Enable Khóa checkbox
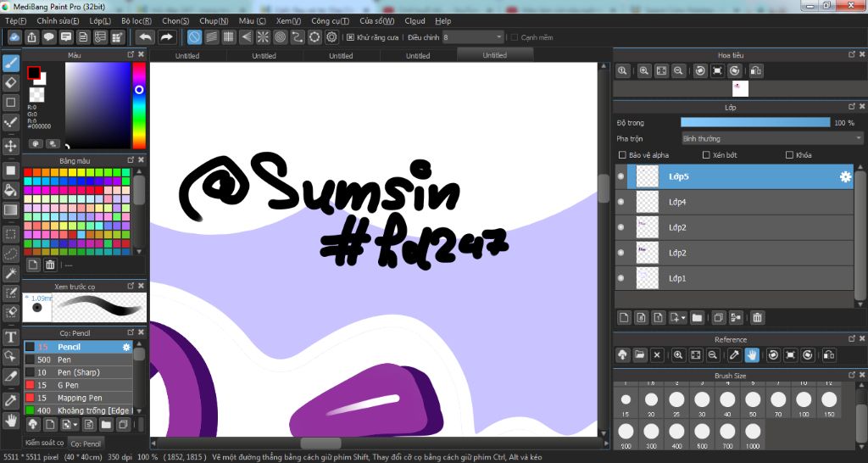Screen dimensions: 868x463 [789, 155]
